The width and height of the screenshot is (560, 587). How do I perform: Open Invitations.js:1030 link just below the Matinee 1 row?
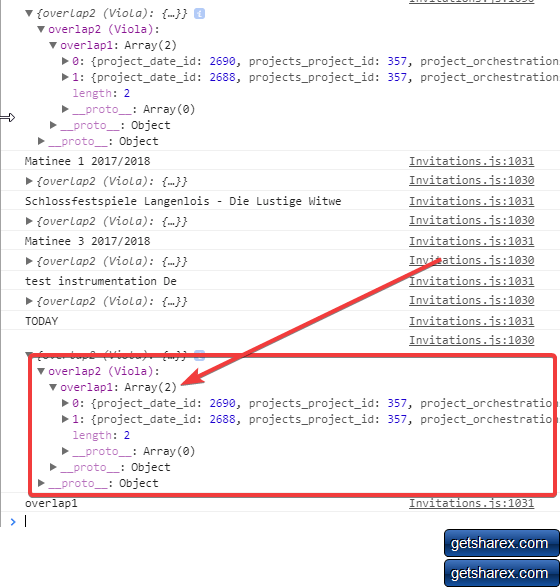point(471,180)
